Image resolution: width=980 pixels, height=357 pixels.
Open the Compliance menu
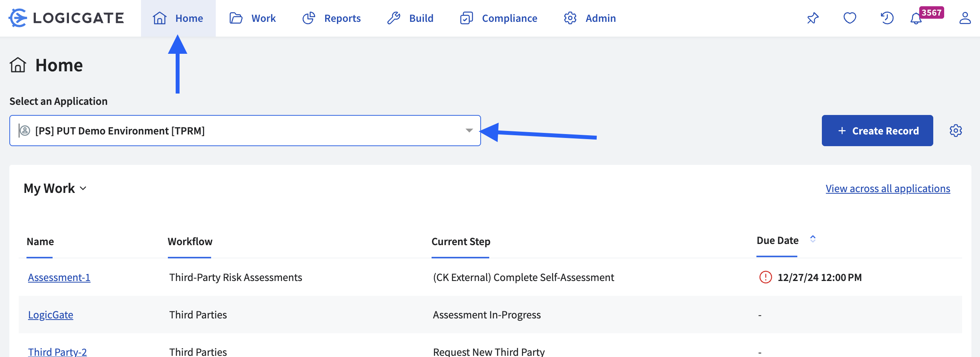(x=499, y=18)
